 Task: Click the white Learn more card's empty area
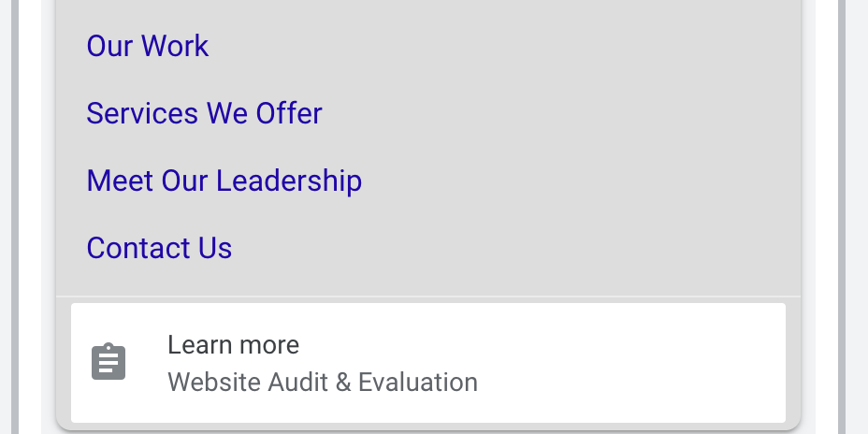pos(636,362)
